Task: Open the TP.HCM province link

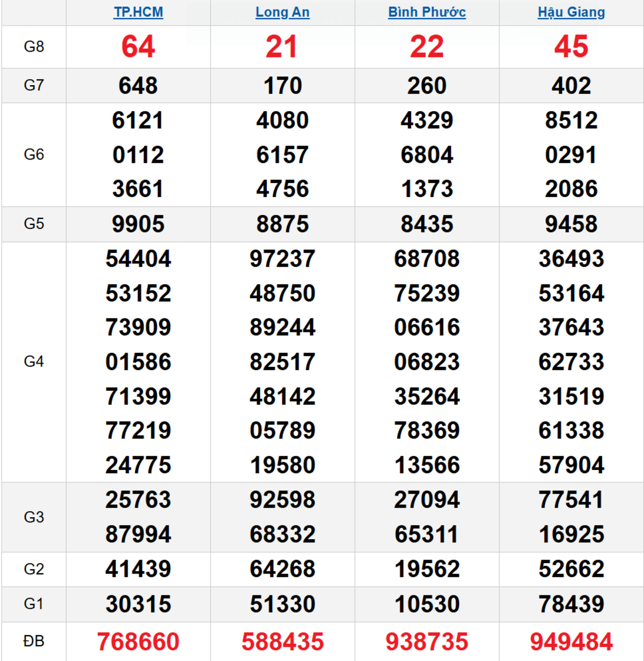Action: (138, 12)
